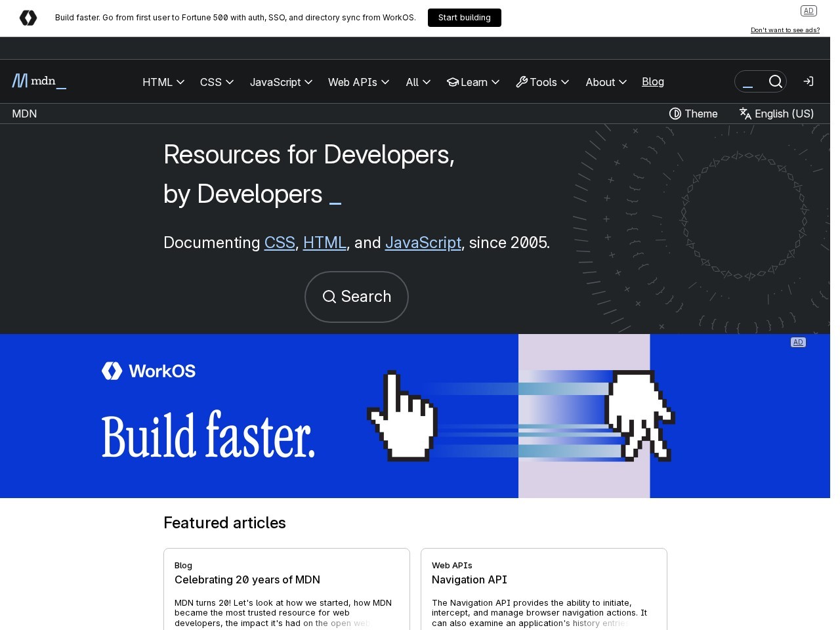The height and width of the screenshot is (630, 840).
Task: Click "Don't want to see ads?" link
Action: point(786,30)
